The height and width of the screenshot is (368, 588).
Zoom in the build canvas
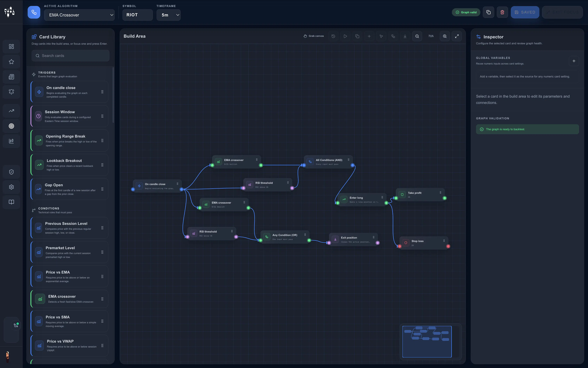click(445, 36)
